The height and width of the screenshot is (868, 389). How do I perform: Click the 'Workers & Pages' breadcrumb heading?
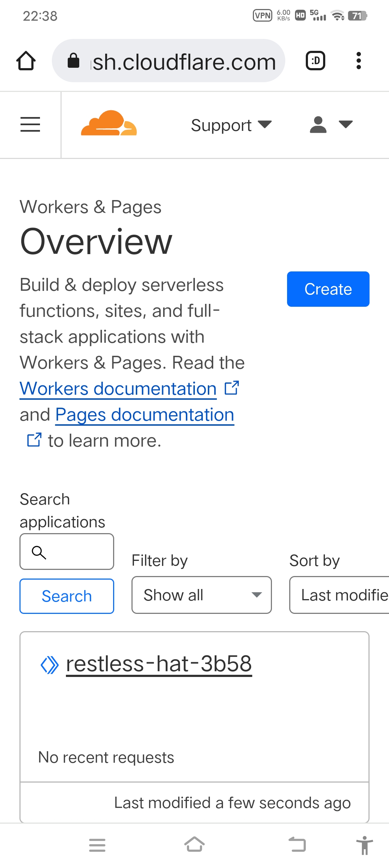point(90,207)
